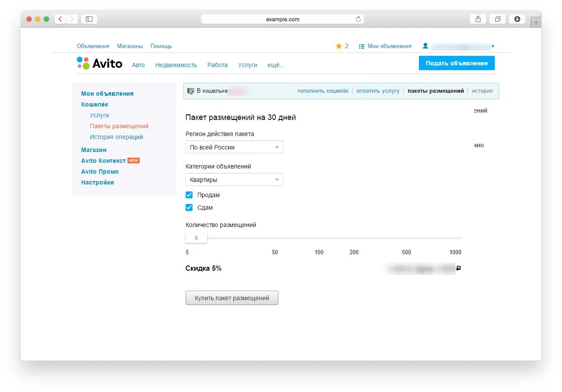Show Safari sidebar panel

click(89, 19)
